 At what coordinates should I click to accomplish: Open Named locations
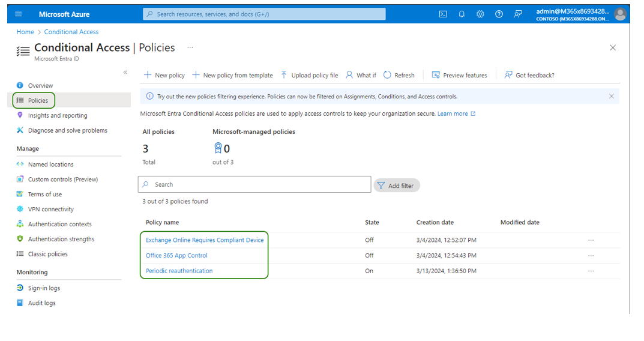(x=50, y=164)
